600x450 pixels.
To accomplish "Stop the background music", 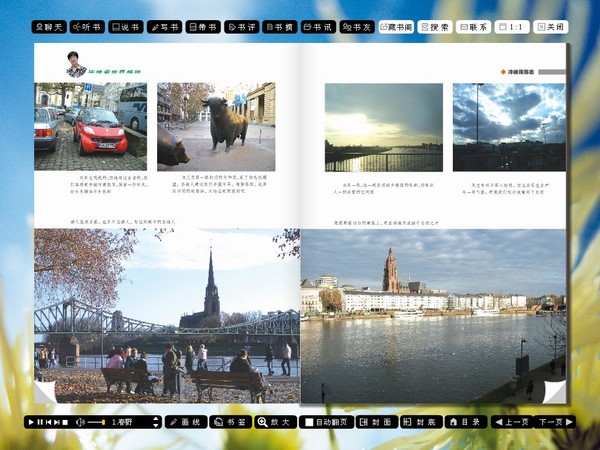I will pos(65,422).
